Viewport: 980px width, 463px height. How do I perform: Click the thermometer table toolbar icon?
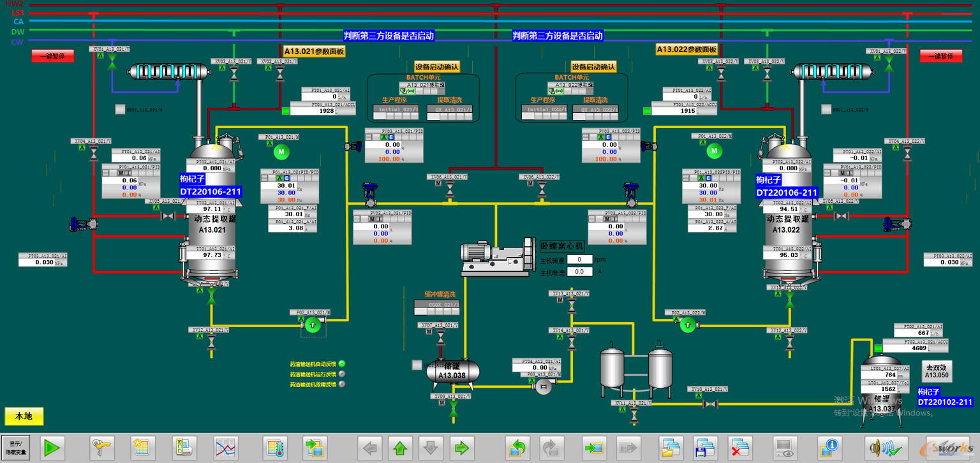[276, 448]
